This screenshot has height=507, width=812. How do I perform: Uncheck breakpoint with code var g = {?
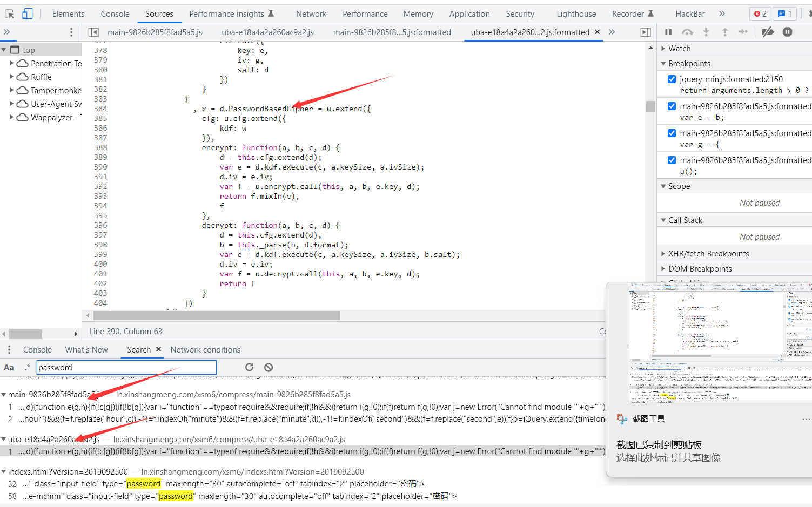[x=672, y=133]
